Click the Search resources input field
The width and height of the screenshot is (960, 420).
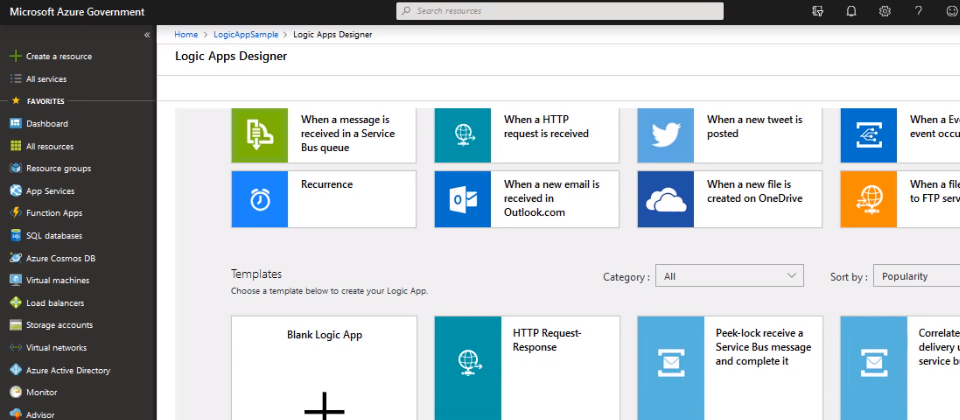tap(560, 11)
